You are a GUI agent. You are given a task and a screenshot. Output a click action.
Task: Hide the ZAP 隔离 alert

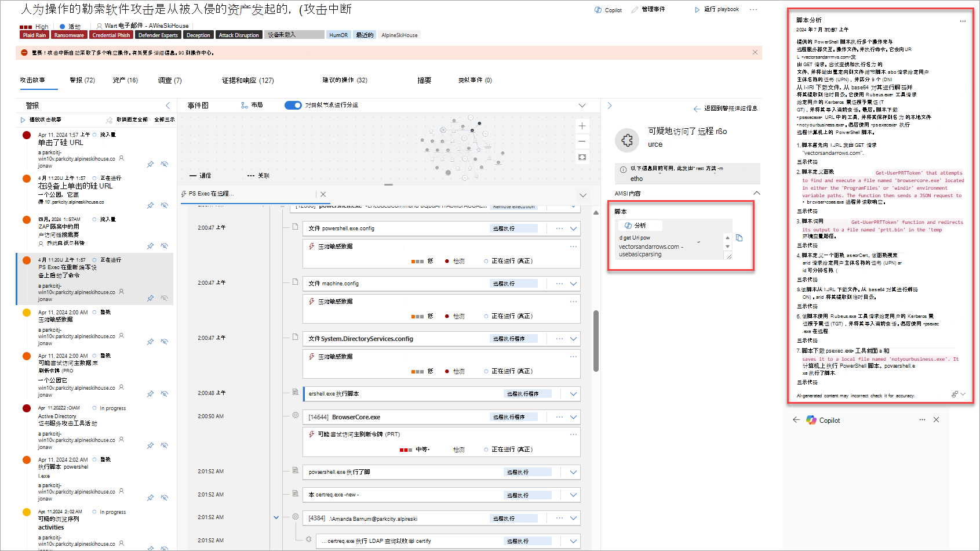click(x=165, y=246)
